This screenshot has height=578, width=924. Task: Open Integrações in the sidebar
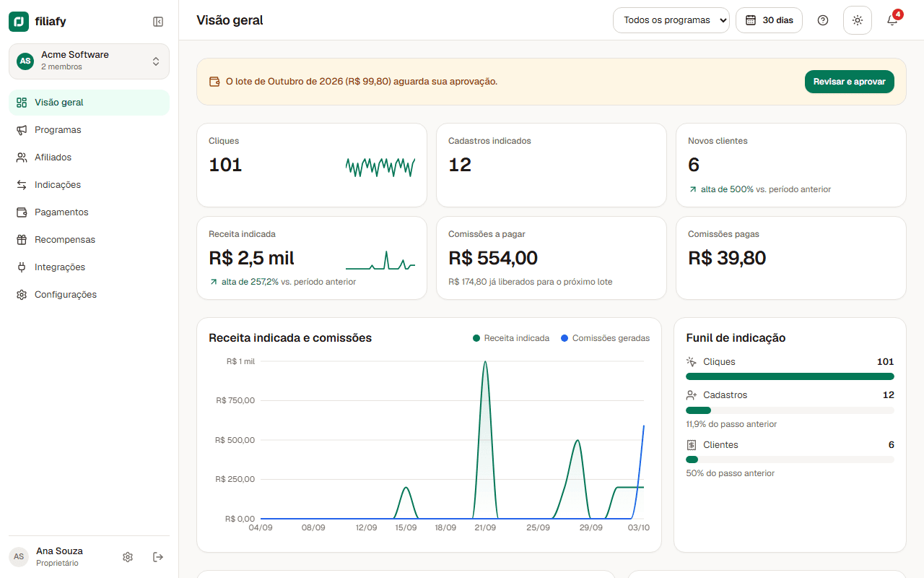pos(89,267)
